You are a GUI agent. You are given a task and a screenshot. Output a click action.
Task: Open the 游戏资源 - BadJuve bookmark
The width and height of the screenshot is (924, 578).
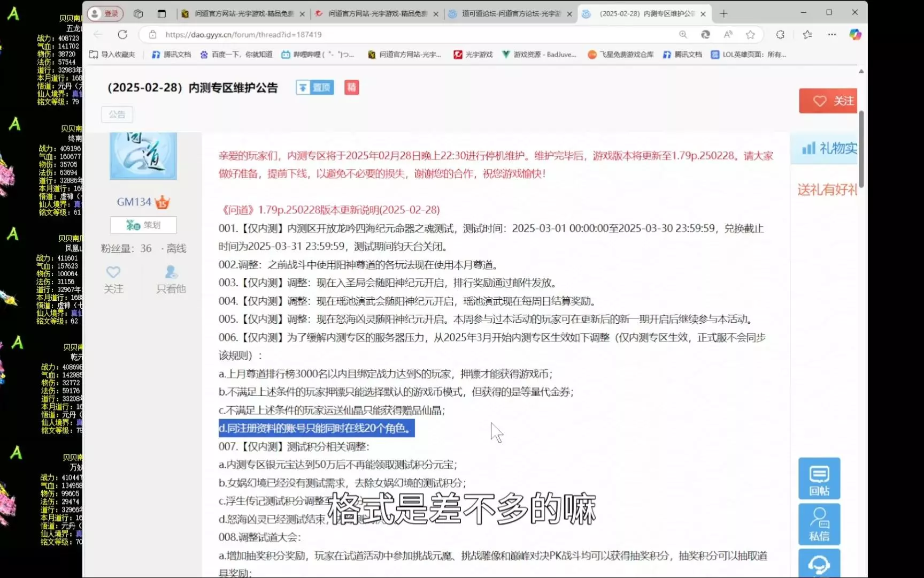(539, 55)
